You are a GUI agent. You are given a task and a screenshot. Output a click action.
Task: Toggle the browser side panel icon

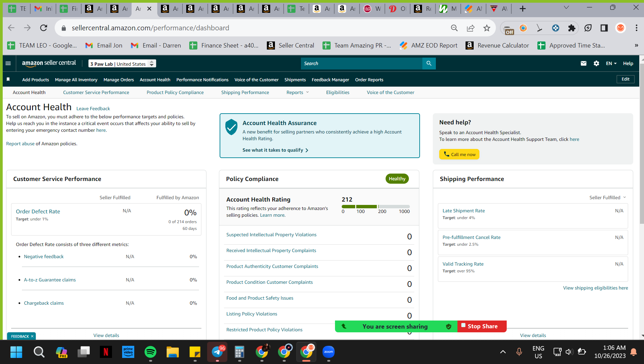coord(604,28)
